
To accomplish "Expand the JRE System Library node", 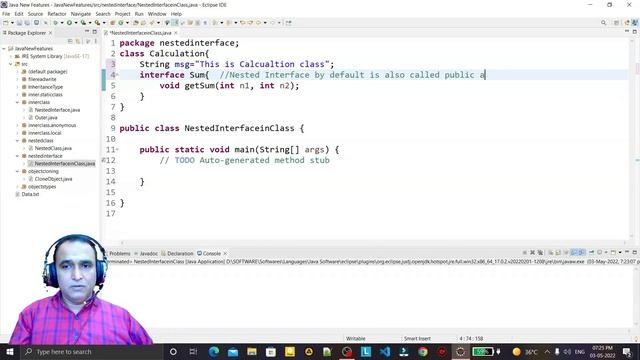I will click(x=11, y=56).
